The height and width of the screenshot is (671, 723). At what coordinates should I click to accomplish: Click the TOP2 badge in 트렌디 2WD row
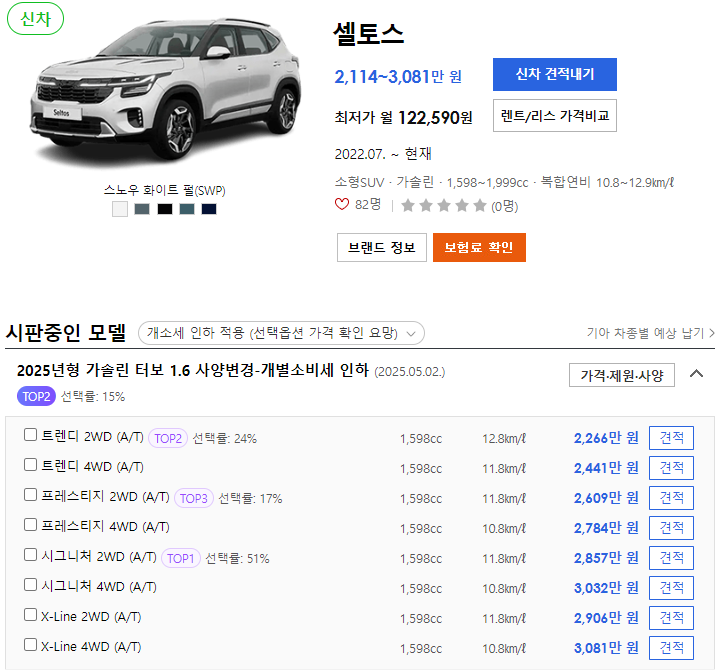tap(168, 438)
